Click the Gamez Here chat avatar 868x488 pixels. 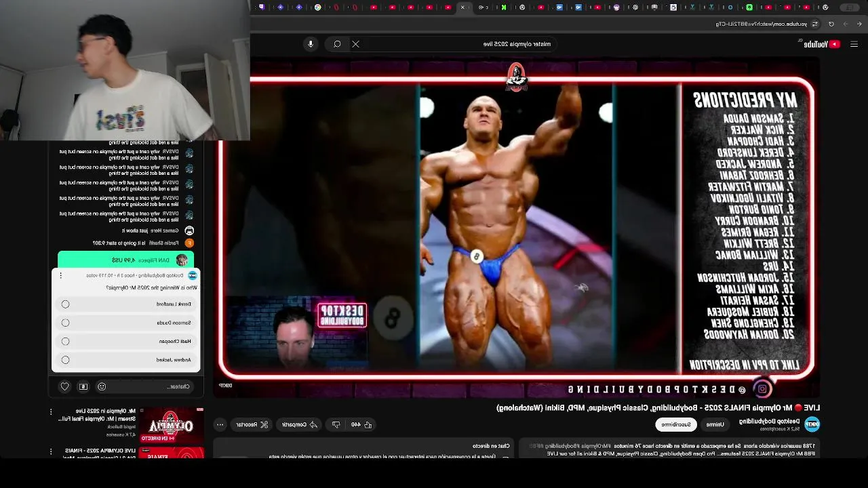point(189,230)
